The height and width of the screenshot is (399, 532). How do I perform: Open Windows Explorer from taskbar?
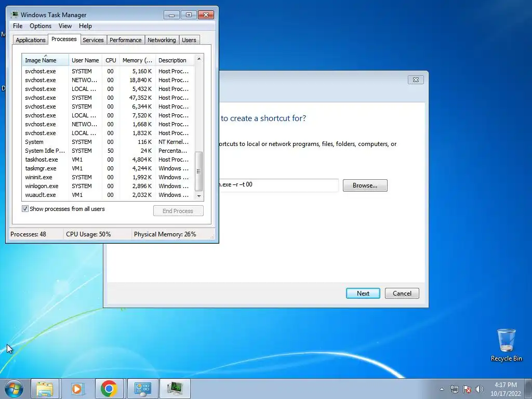pyautogui.click(x=45, y=389)
